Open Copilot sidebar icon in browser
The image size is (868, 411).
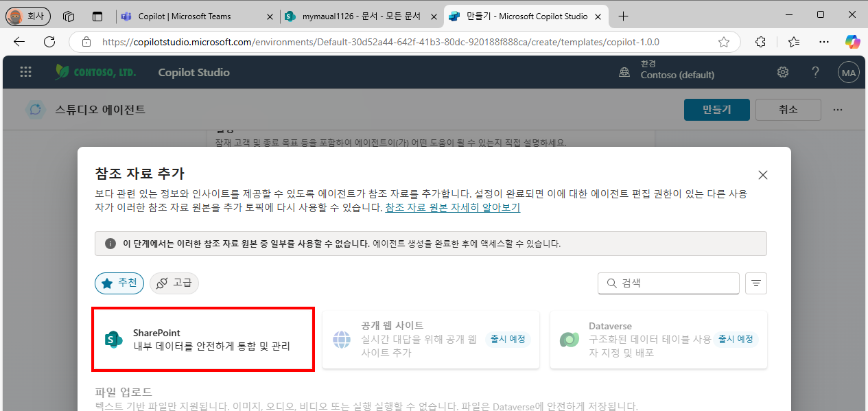point(852,42)
